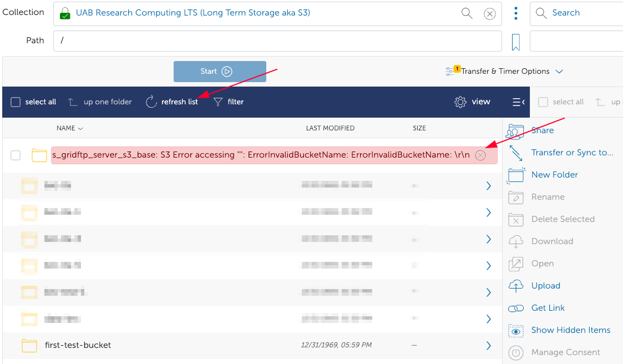Click into the Path input field
The height and width of the screenshot is (364, 623).
(x=277, y=41)
